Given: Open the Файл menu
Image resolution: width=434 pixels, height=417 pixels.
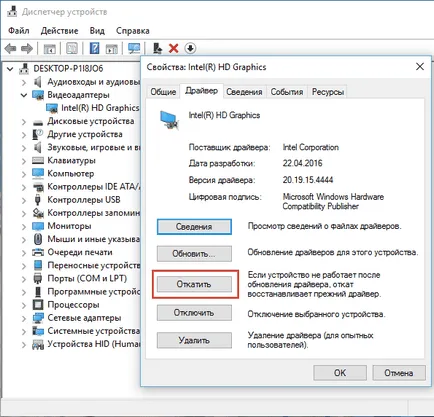Looking at the screenshot, I should pyautogui.click(x=19, y=31).
